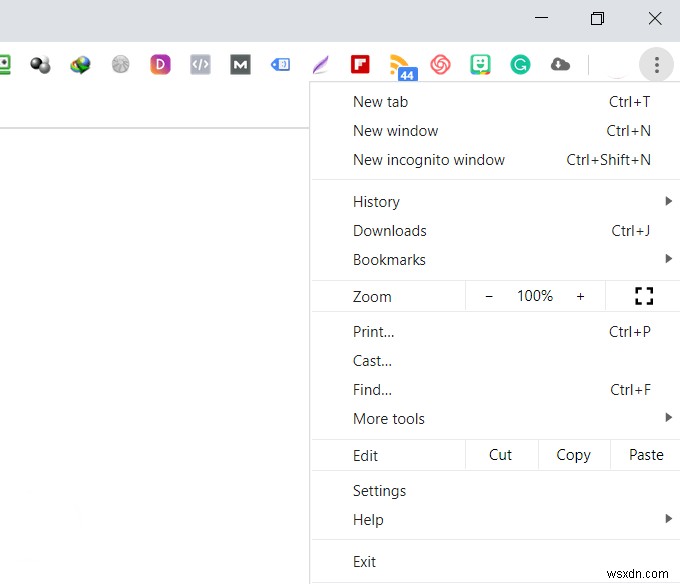
Task: Click the Ctrl+Shift+N shortcut text
Action: tap(608, 160)
